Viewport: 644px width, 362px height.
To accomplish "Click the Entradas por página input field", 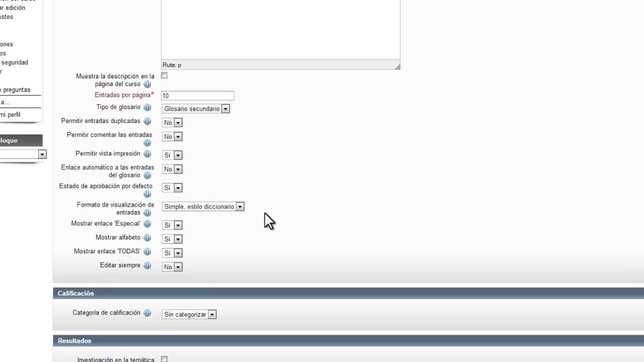I will point(197,96).
